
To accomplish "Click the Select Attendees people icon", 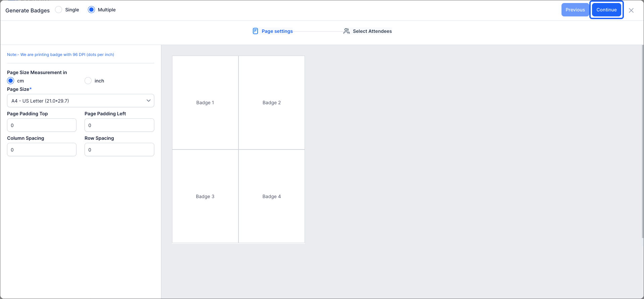I will 346,31.
